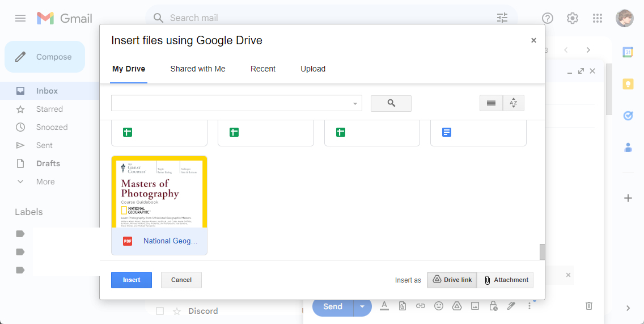The width and height of the screenshot is (644, 324).
Task: Choose Insert as Drive link
Action: (x=452, y=280)
